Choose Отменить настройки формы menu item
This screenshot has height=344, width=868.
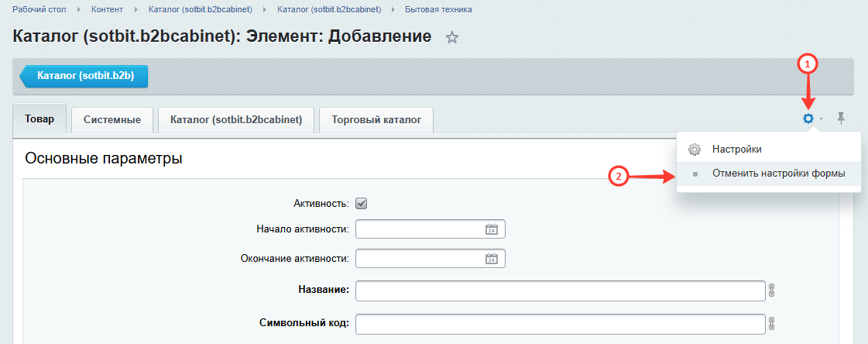click(768, 174)
